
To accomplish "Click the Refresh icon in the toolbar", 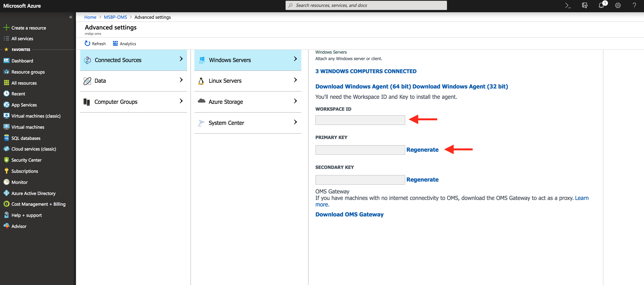I will tap(87, 43).
